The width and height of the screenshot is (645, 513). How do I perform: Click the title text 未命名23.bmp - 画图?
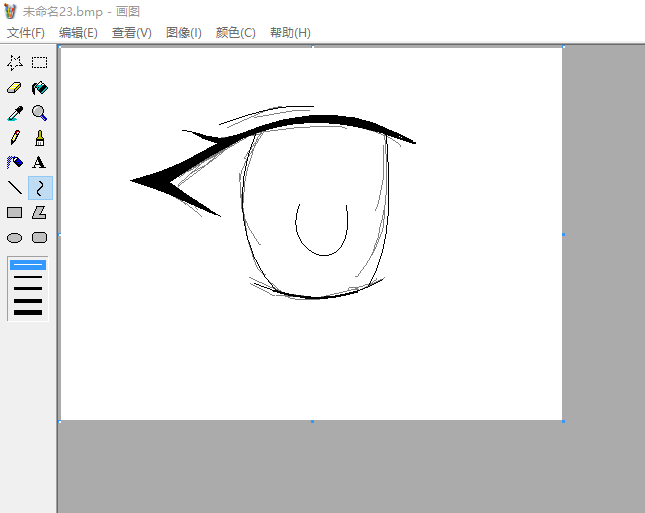tap(81, 12)
